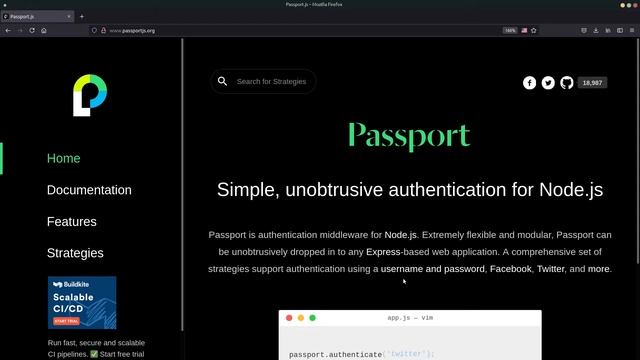This screenshot has height=360, width=640.
Task: Follow the Node.js link in description
Action: tap(400, 235)
